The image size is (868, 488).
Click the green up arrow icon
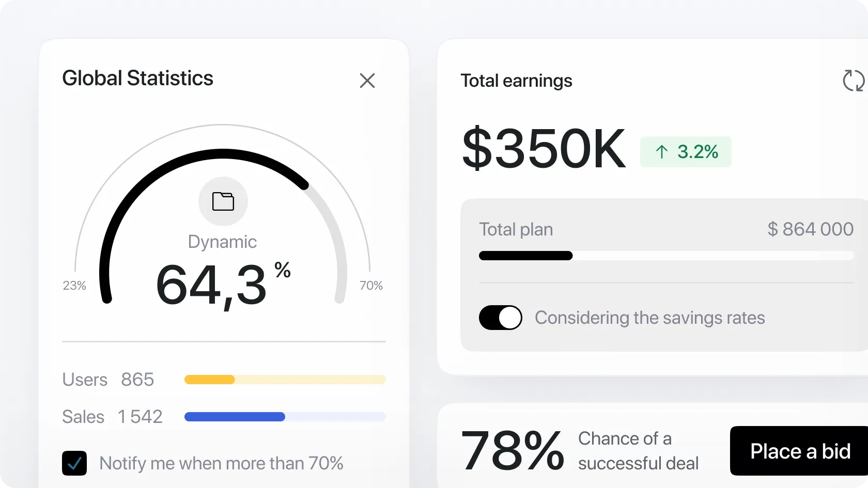[661, 152]
